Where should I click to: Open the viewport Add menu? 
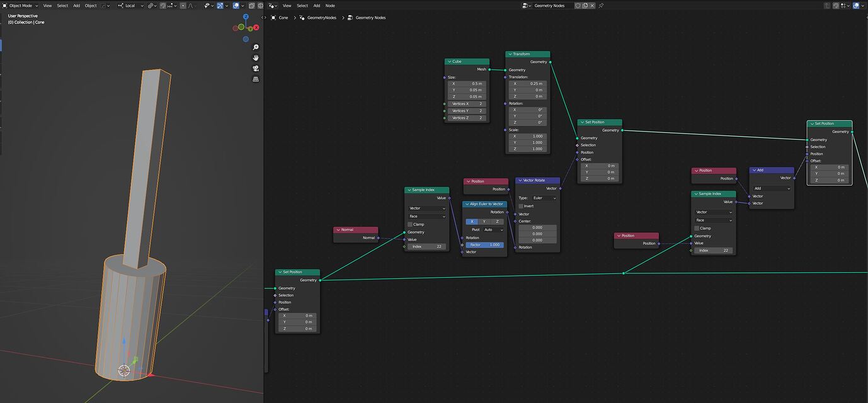pos(76,6)
